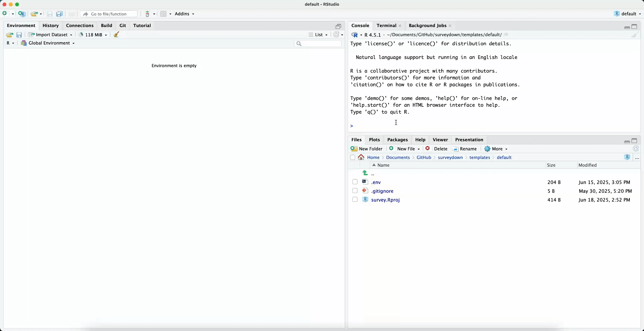Click the Environment search box
The width and height of the screenshot is (644, 331).
tap(318, 44)
